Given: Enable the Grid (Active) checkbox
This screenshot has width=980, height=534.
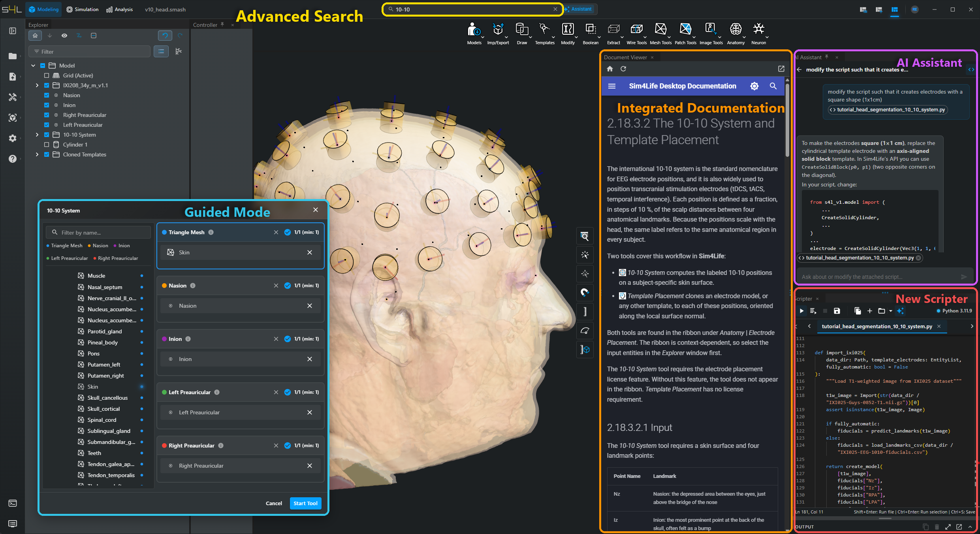Looking at the screenshot, I should [47, 75].
